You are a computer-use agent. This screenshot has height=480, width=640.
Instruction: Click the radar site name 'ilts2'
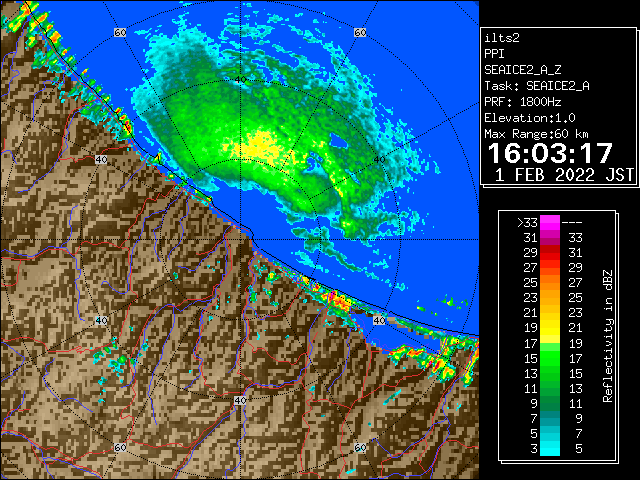pyautogui.click(x=502, y=38)
